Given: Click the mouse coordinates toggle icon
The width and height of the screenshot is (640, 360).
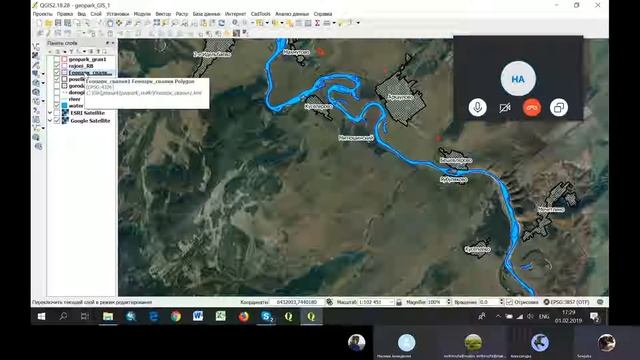Looking at the screenshot, I should click(329, 302).
